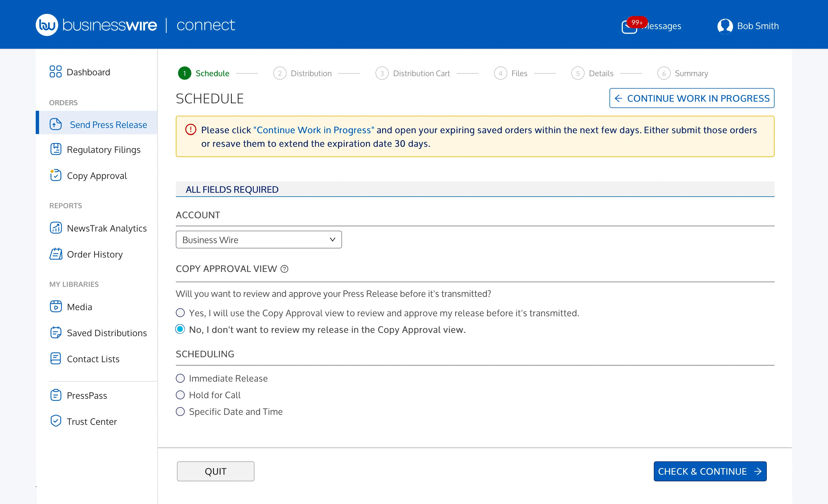Click the Order History icon
The image size is (828, 504).
(56, 254)
